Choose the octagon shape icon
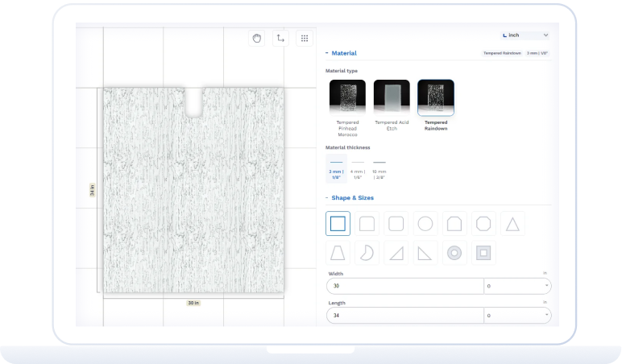The image size is (622, 364). click(483, 224)
